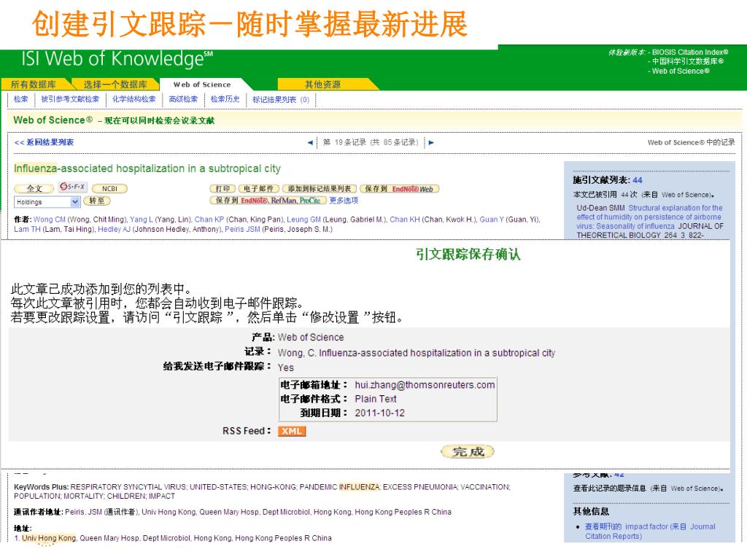Click the 引文跟踪保存确认 heading

pyautogui.click(x=468, y=254)
